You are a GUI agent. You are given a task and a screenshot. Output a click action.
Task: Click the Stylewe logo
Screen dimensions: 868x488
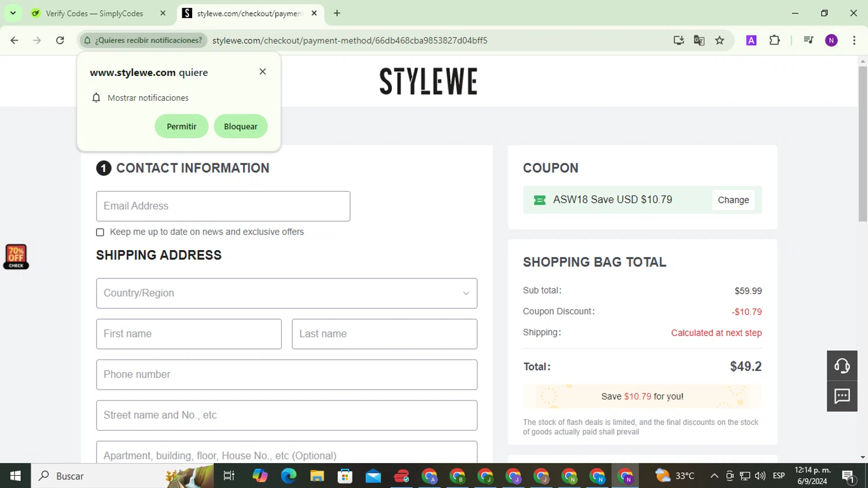(x=428, y=81)
